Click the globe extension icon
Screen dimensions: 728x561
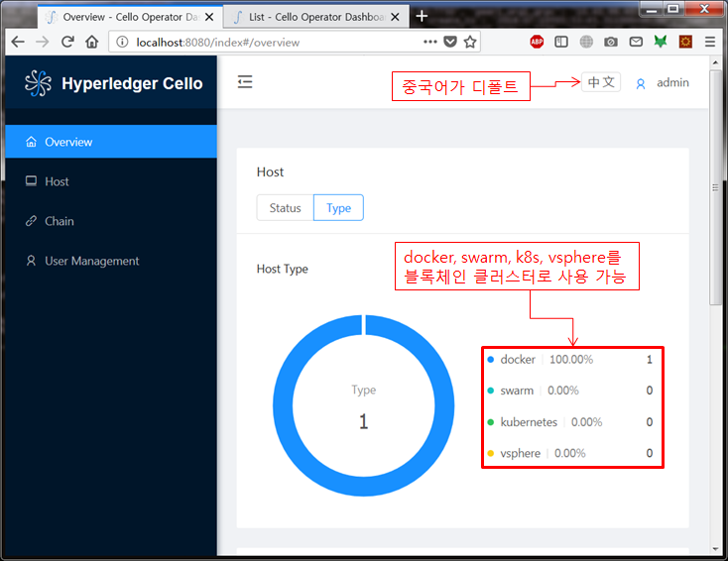(x=586, y=42)
